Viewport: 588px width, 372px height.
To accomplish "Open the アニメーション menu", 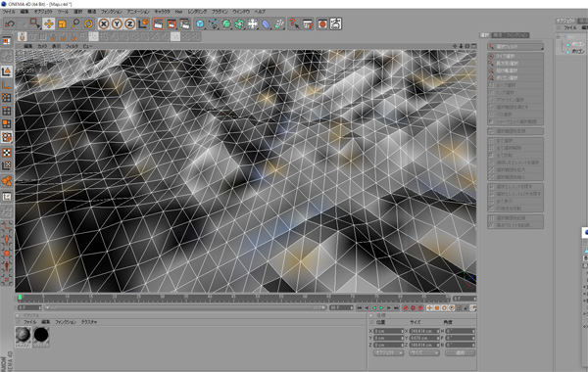I will [x=138, y=12].
